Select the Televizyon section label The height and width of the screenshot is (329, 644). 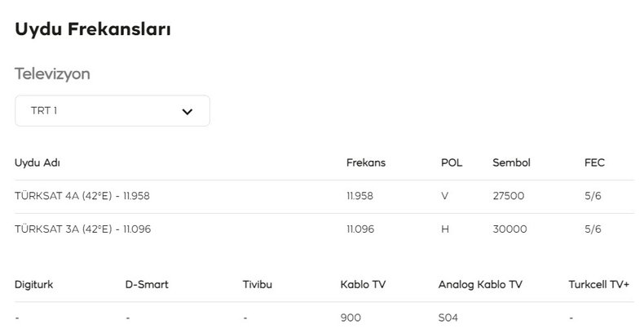[52, 74]
